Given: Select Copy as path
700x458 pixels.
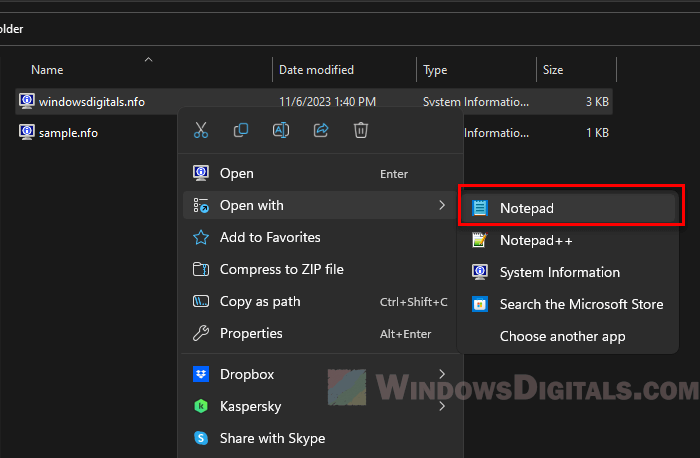Looking at the screenshot, I should pyautogui.click(x=319, y=301).
